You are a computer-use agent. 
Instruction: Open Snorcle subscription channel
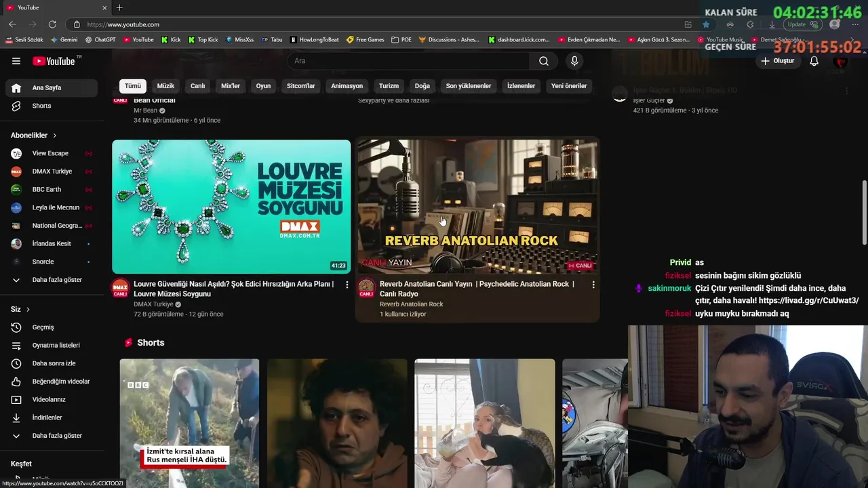[52, 262]
